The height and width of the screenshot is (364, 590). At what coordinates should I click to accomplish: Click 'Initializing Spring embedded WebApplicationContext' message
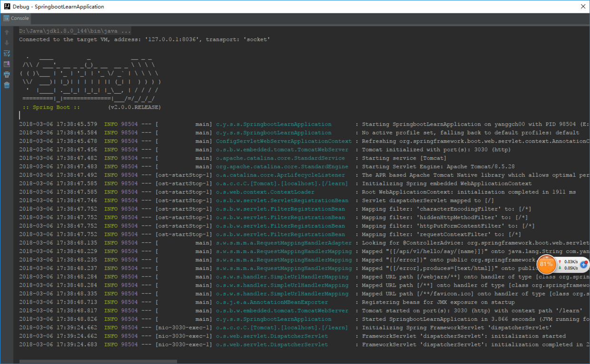click(447, 183)
